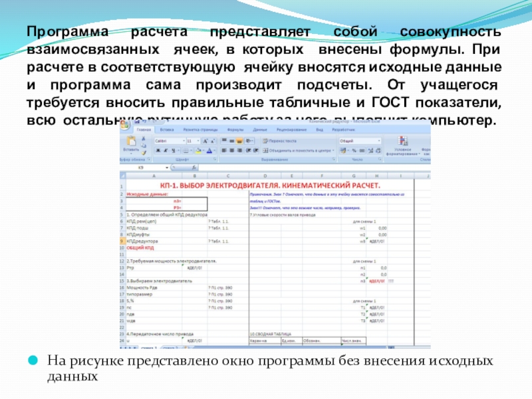Switch to the Рецензирование ribbon tab

click(x=291, y=130)
